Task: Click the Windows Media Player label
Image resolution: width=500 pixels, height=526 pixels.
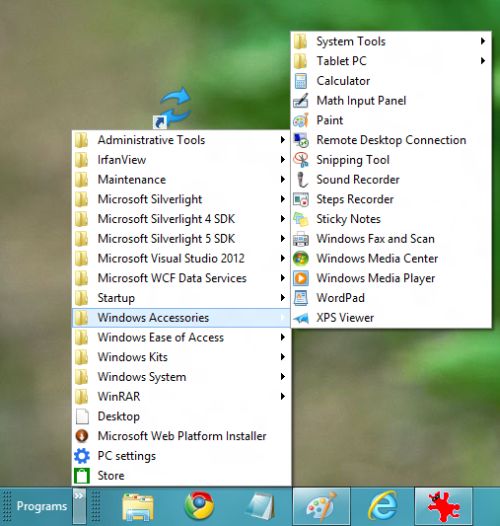Action: (x=376, y=278)
